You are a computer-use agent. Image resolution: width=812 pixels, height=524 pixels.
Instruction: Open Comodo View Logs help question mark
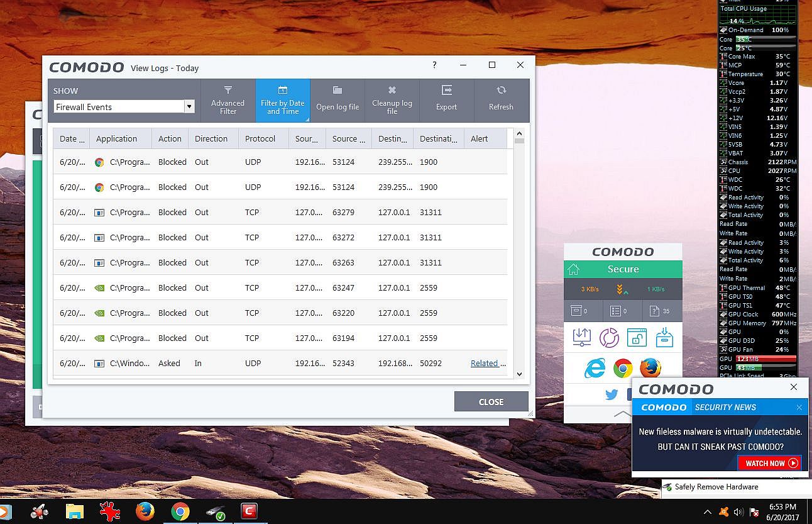pos(434,65)
